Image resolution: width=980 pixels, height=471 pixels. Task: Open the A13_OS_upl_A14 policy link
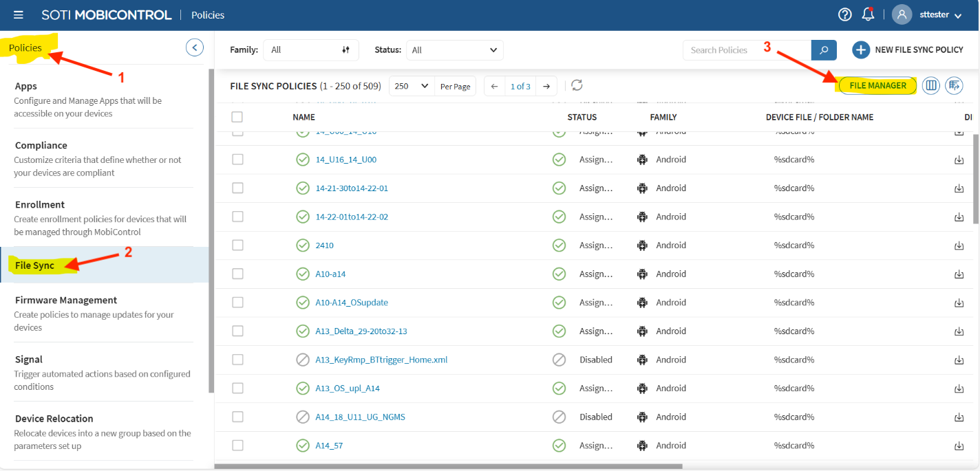coord(348,388)
